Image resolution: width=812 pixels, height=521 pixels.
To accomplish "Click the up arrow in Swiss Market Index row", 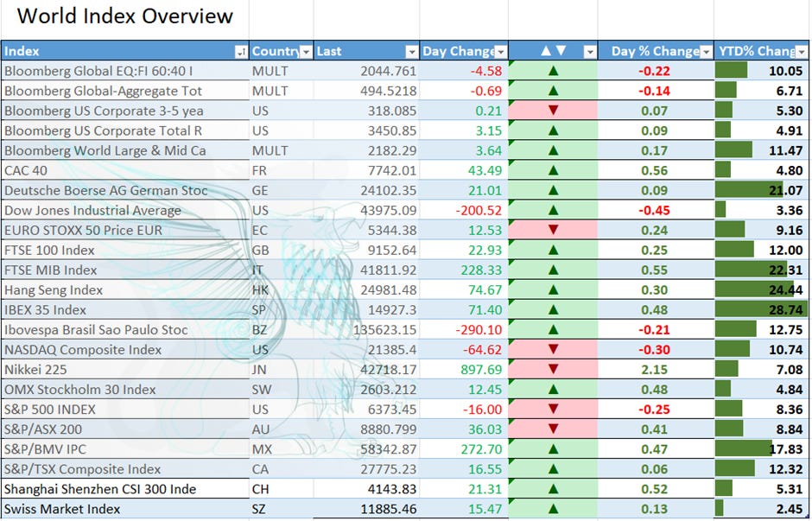I will tap(553, 509).
